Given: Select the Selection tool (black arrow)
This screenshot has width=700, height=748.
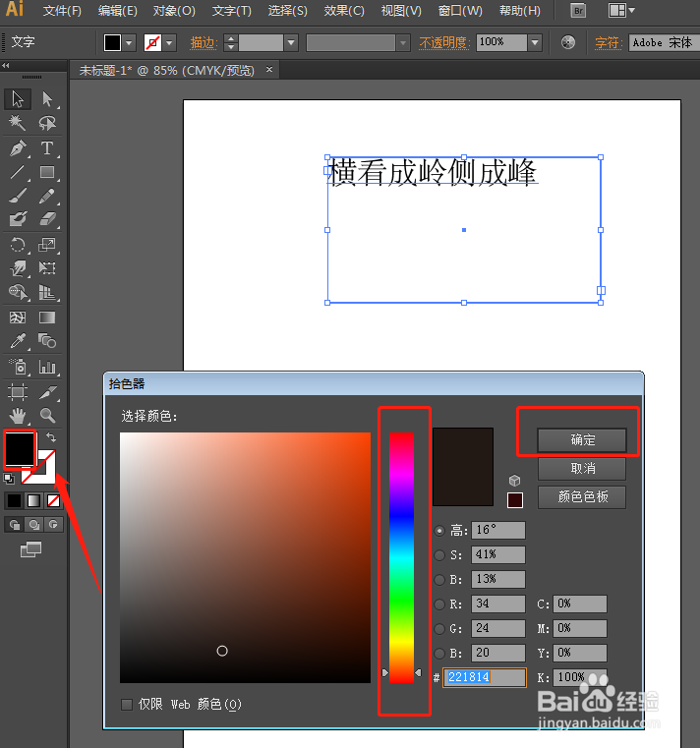Looking at the screenshot, I should 18,99.
